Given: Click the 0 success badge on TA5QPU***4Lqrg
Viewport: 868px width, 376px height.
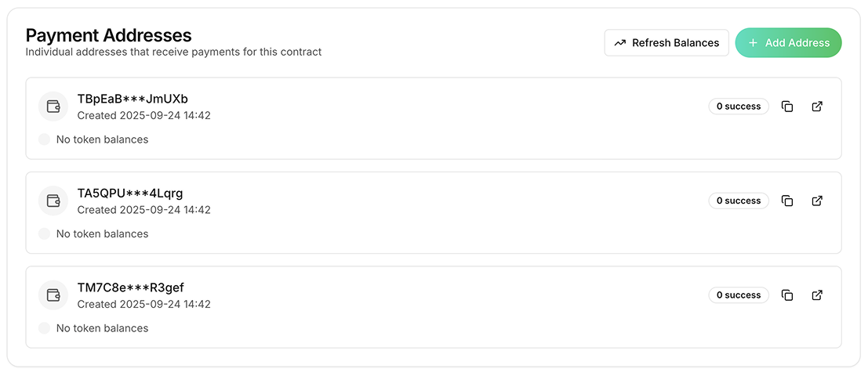Looking at the screenshot, I should [739, 201].
